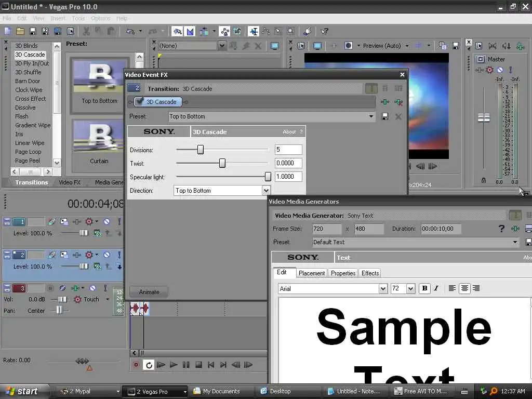Mute the Master bus
The image size is (532, 399).
[x=500, y=70]
